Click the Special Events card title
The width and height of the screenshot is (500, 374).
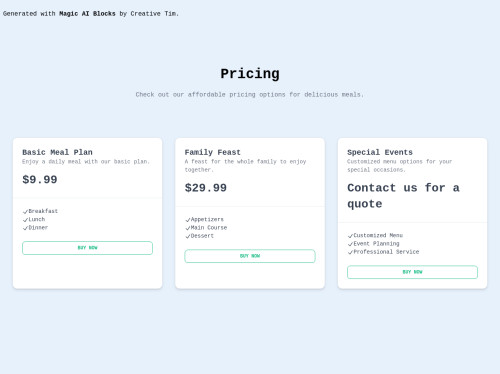click(x=380, y=152)
